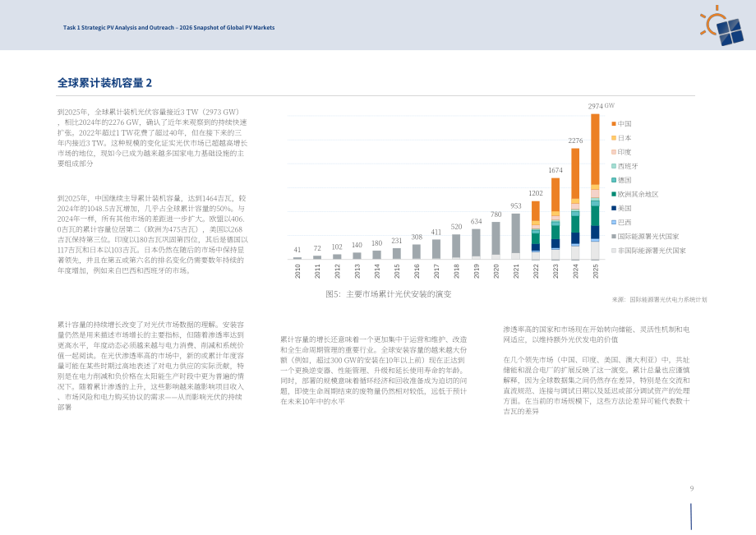Click the sun and solar panel logo
The height and width of the screenshot is (535, 756).
click(x=721, y=25)
